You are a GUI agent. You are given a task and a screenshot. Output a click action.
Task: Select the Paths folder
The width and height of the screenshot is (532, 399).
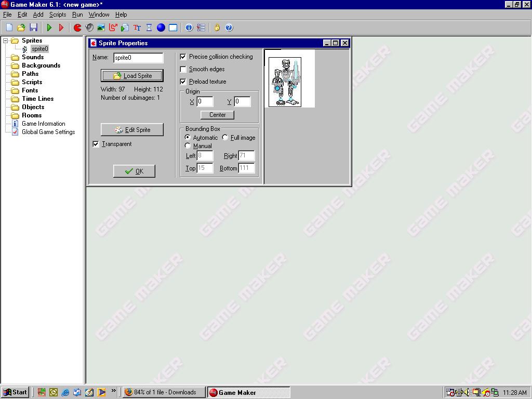(30, 74)
